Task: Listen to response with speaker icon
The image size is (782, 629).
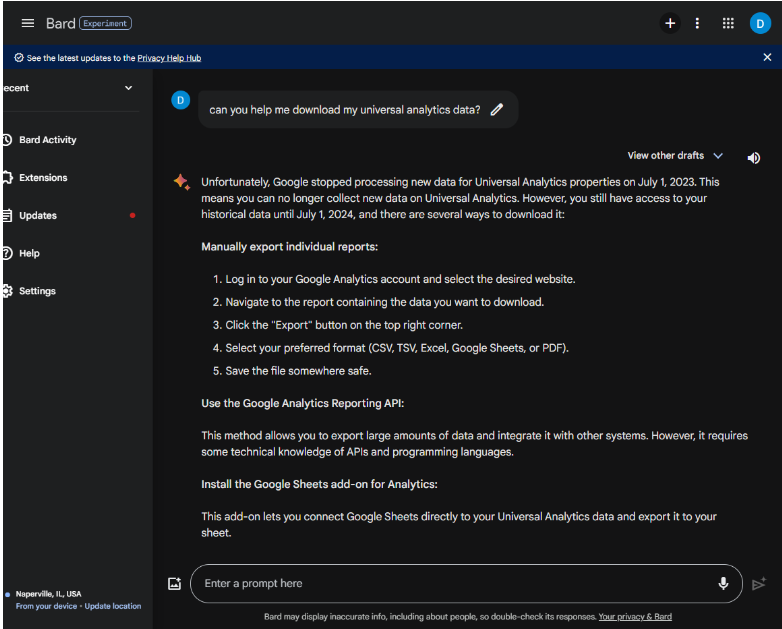Action: click(754, 158)
